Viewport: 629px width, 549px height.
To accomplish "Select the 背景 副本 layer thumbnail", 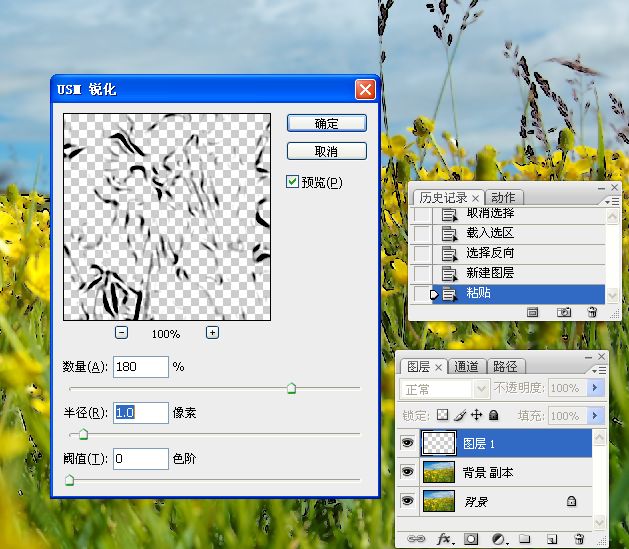I will pyautogui.click(x=439, y=472).
